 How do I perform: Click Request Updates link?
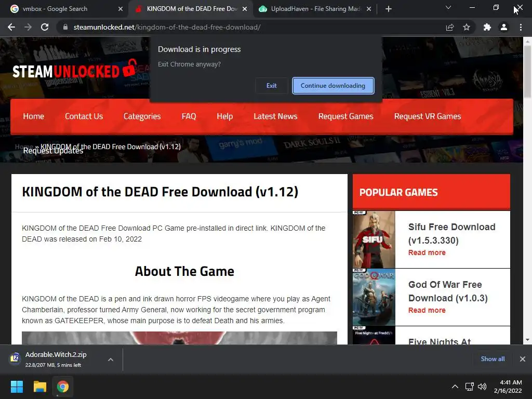[x=53, y=151]
